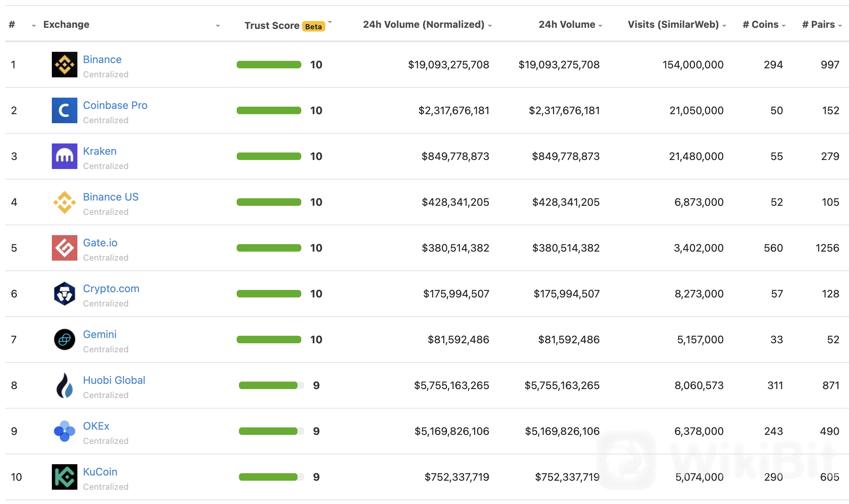Viewport: 849px width, 504px height.
Task: Click Huobi Global coins value 311
Action: (775, 385)
